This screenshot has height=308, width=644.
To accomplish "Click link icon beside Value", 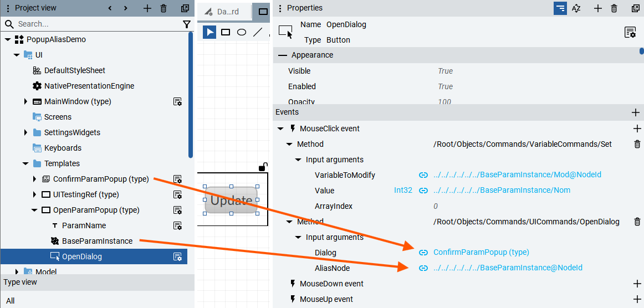I will [x=423, y=191].
